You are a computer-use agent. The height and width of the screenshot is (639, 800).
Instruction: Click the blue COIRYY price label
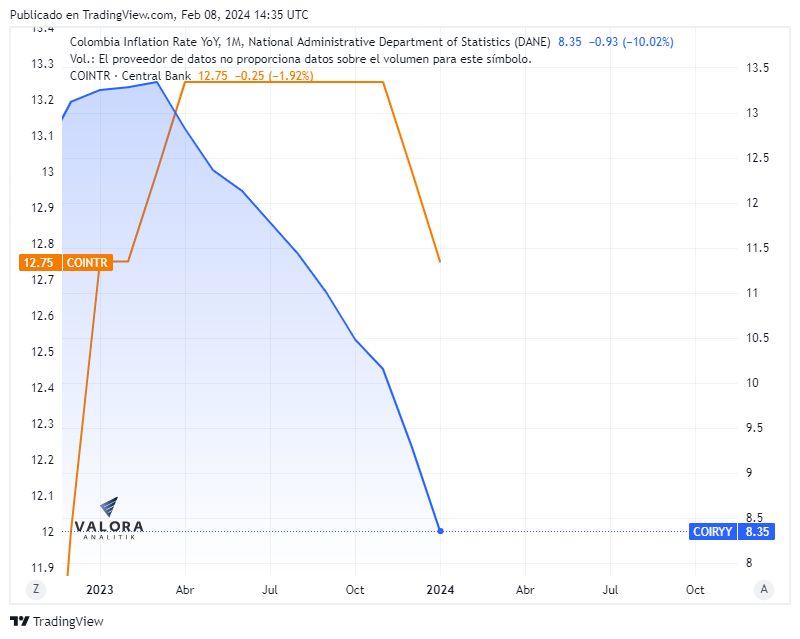point(713,531)
